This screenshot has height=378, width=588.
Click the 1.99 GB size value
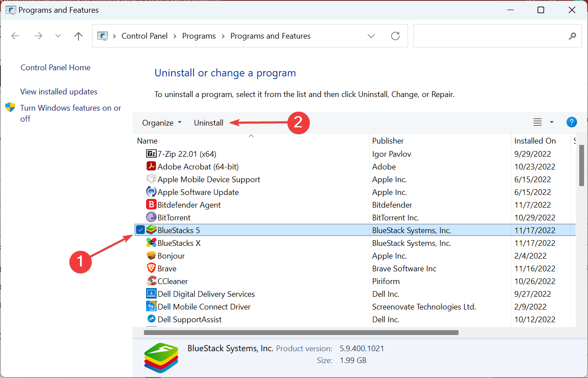click(x=353, y=360)
